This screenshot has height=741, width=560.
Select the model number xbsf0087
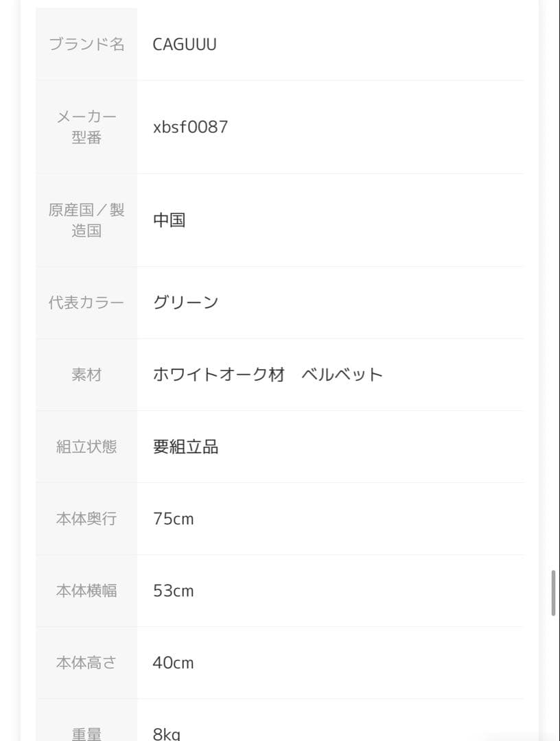[x=190, y=127]
